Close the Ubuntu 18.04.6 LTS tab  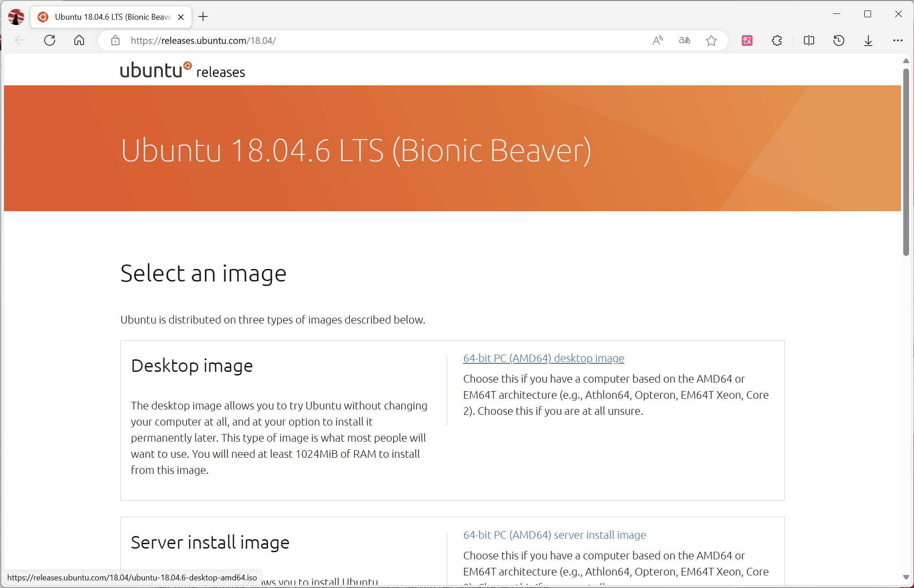[181, 17]
